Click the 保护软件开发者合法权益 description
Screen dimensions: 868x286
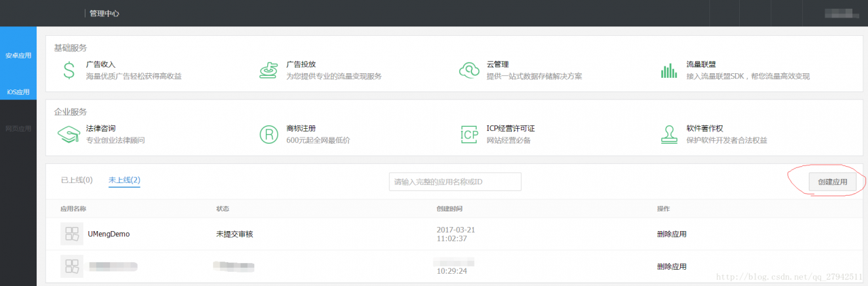[x=726, y=140]
